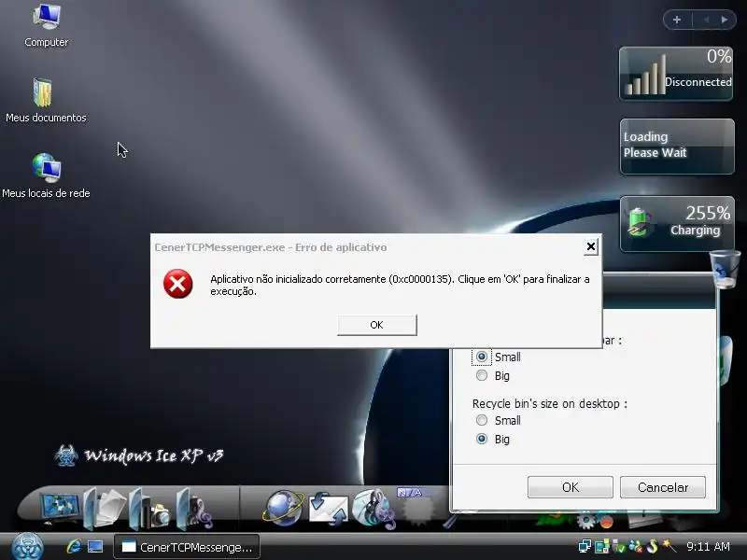Click the Messenger tray icon with red x
Screen dimensions: 747x560
[636, 547]
